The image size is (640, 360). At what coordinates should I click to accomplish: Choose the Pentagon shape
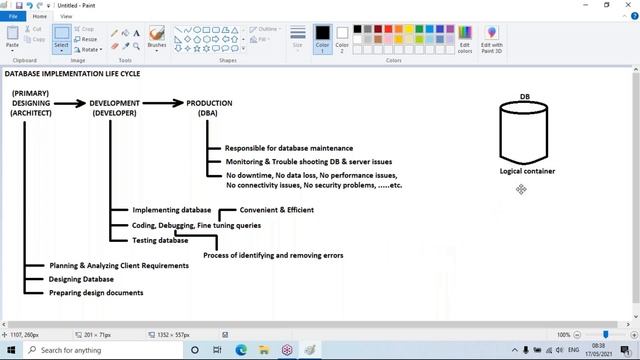tap(197, 40)
